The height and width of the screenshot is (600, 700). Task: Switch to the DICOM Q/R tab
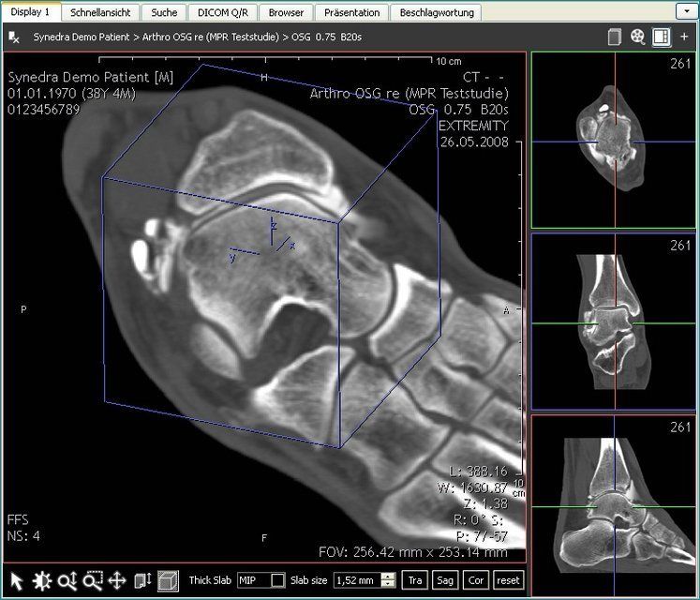coord(221,12)
